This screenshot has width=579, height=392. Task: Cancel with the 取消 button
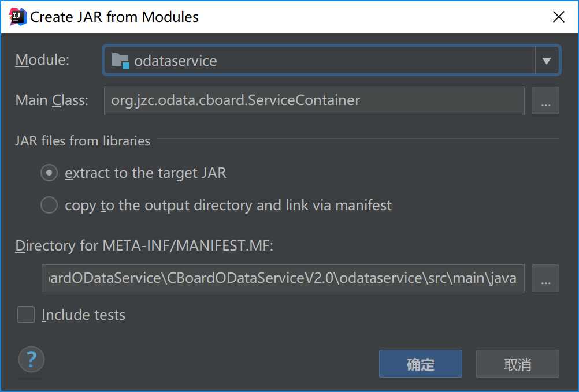pos(518,364)
